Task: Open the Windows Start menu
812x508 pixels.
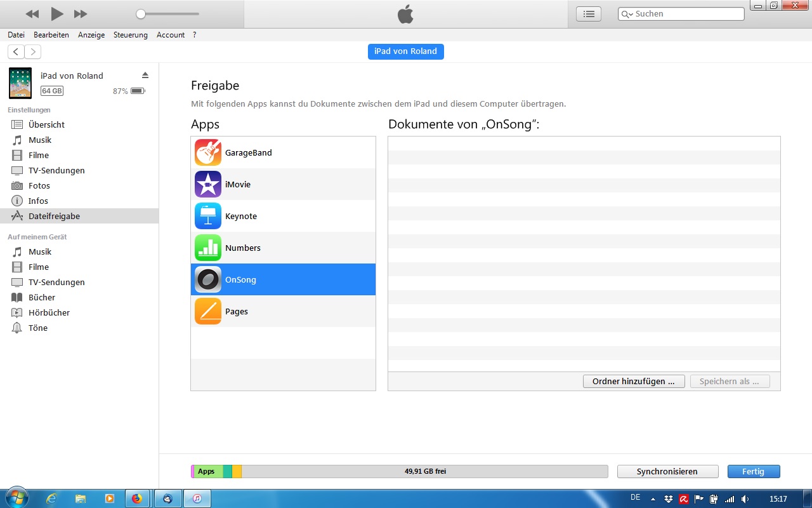Action: point(16,498)
